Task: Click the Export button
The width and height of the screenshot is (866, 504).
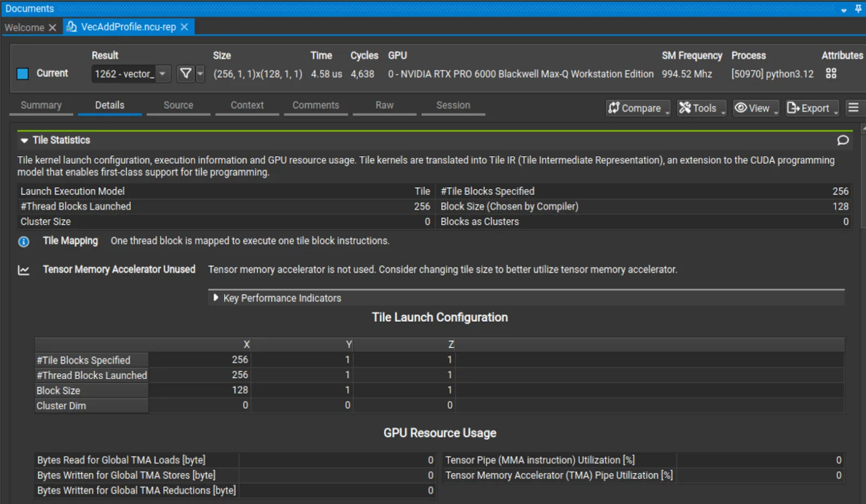Action: point(809,108)
